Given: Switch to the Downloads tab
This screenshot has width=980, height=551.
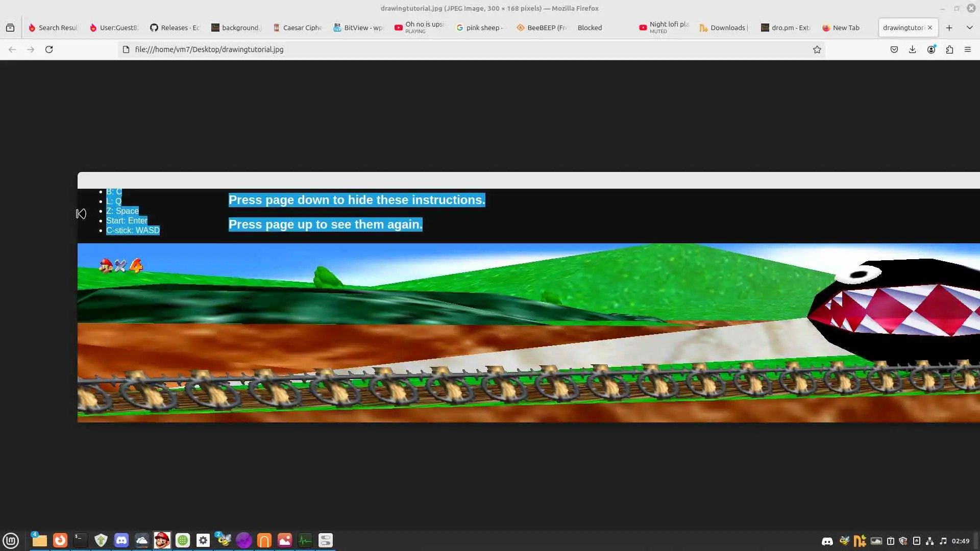Looking at the screenshot, I should [x=724, y=28].
